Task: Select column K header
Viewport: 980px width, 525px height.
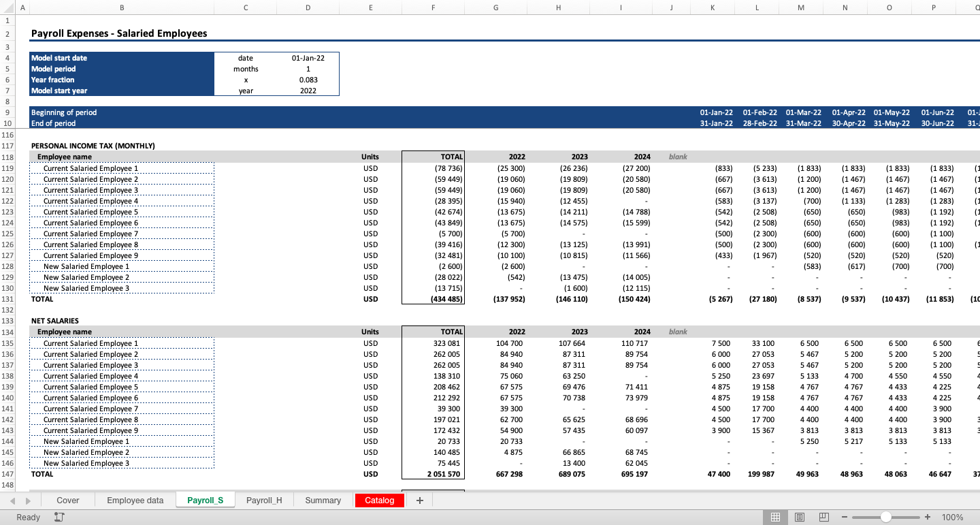Action: pos(713,7)
